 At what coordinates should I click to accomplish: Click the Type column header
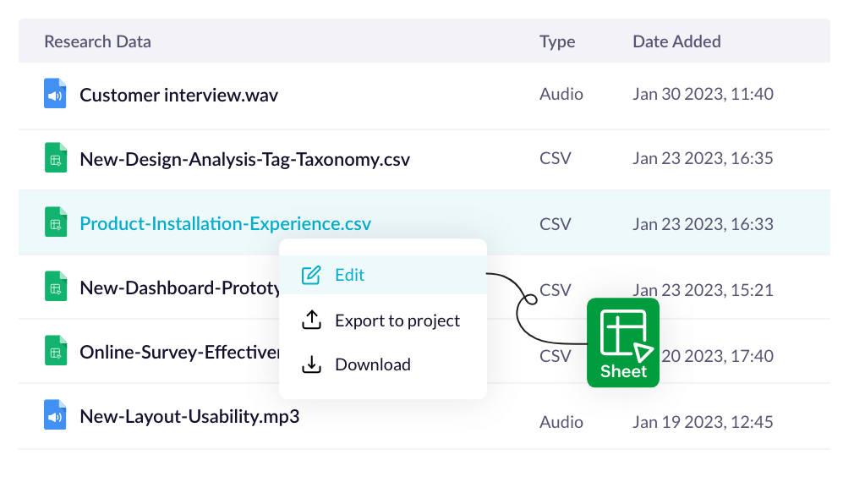click(x=556, y=41)
